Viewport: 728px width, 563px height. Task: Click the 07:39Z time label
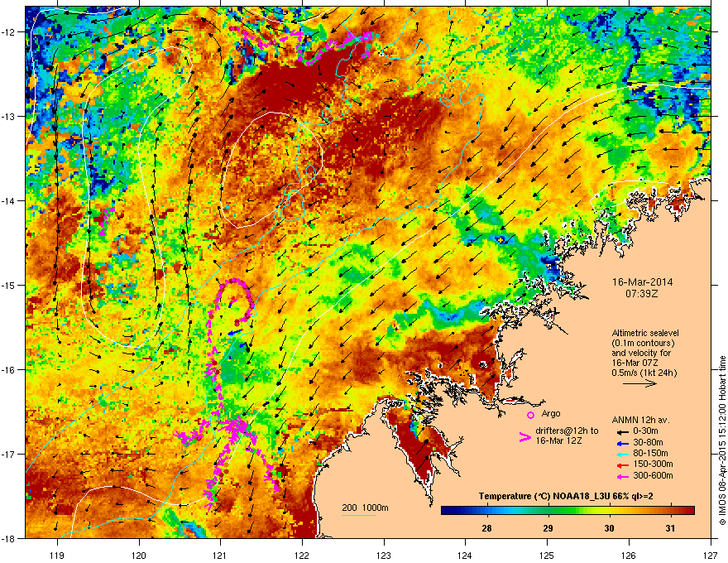click(x=642, y=294)
